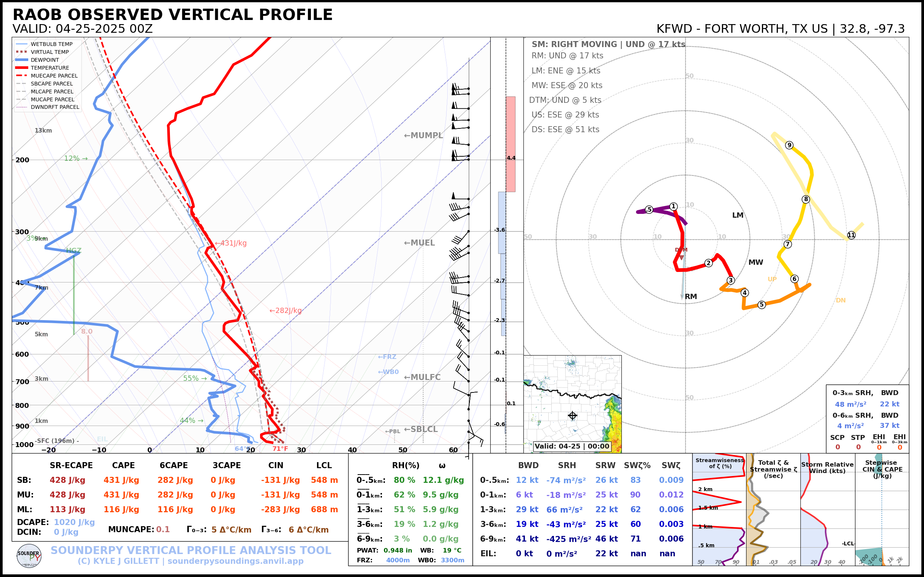Click hodograph height marker number 9
The width and height of the screenshot is (924, 577).
(x=789, y=145)
